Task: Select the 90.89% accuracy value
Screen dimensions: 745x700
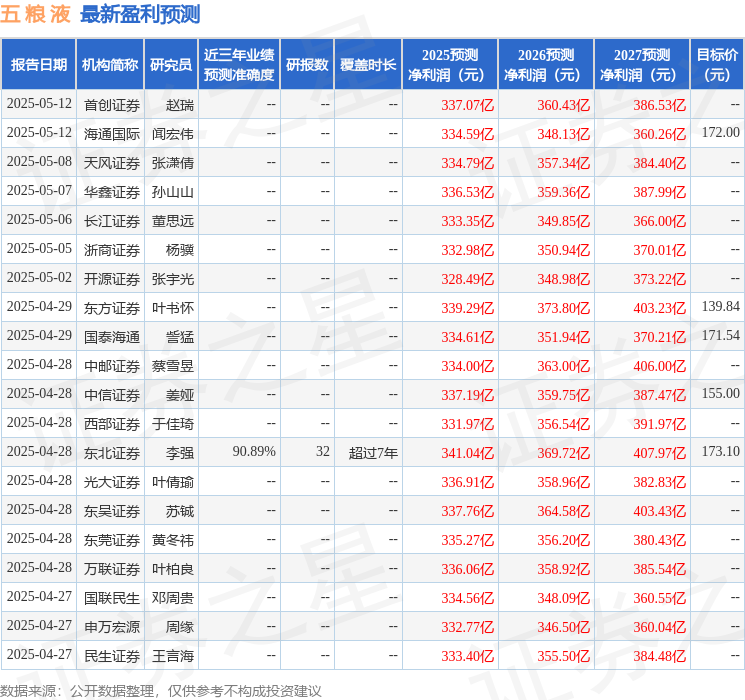Action: [x=254, y=451]
